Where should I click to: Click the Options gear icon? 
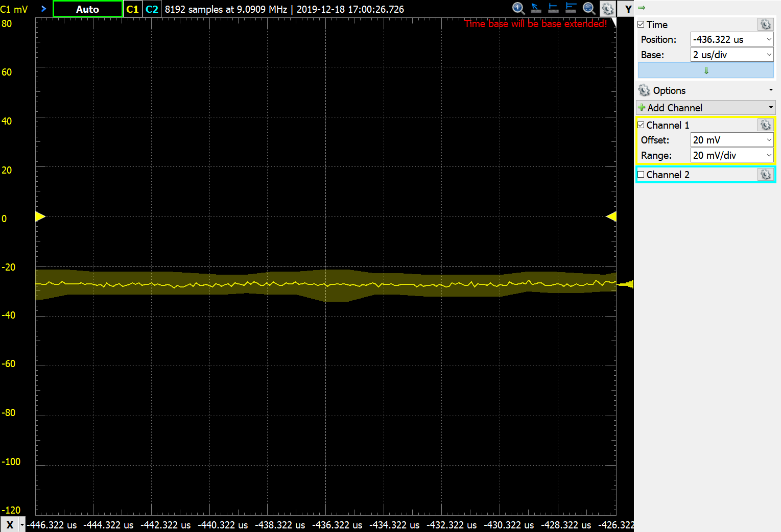[644, 90]
